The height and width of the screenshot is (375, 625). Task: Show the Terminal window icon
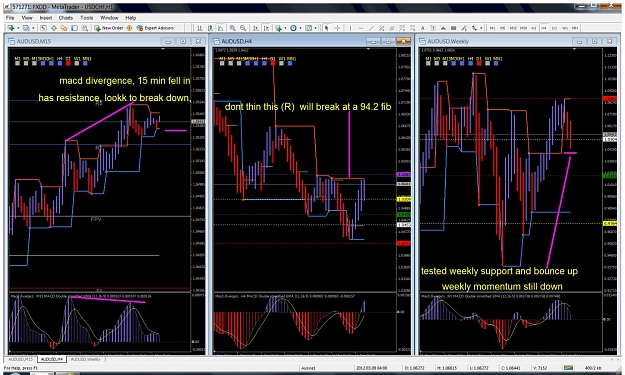point(75,28)
